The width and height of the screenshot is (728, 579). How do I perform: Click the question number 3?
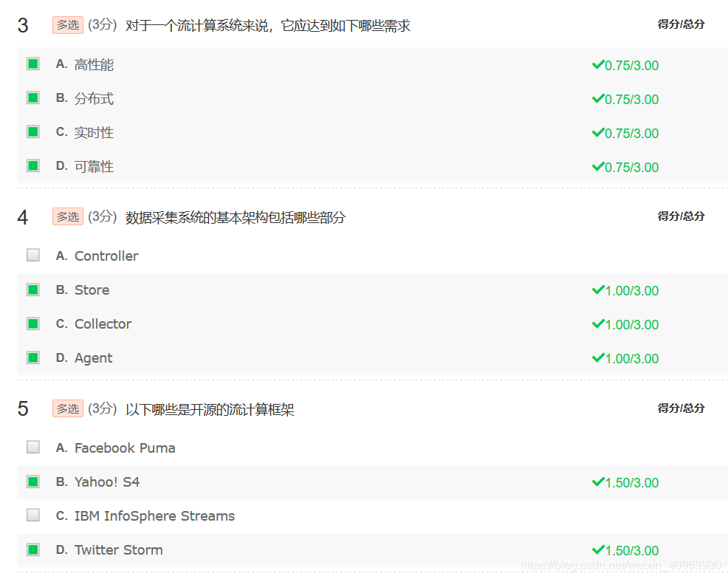pos(23,25)
